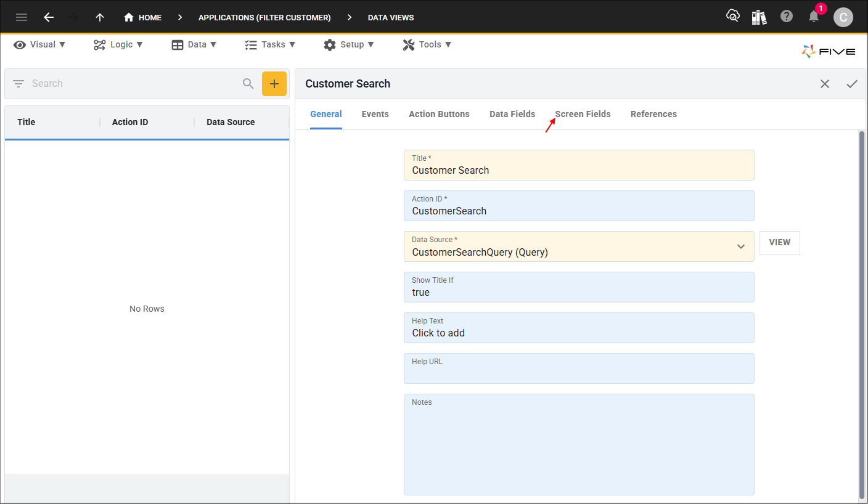Click the form's vertical scrollbar
Viewport: 868px width, 504px height.
point(862,314)
